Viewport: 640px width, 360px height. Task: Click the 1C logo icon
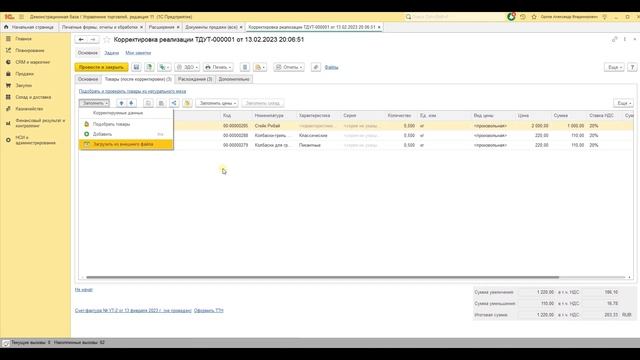pos(9,17)
